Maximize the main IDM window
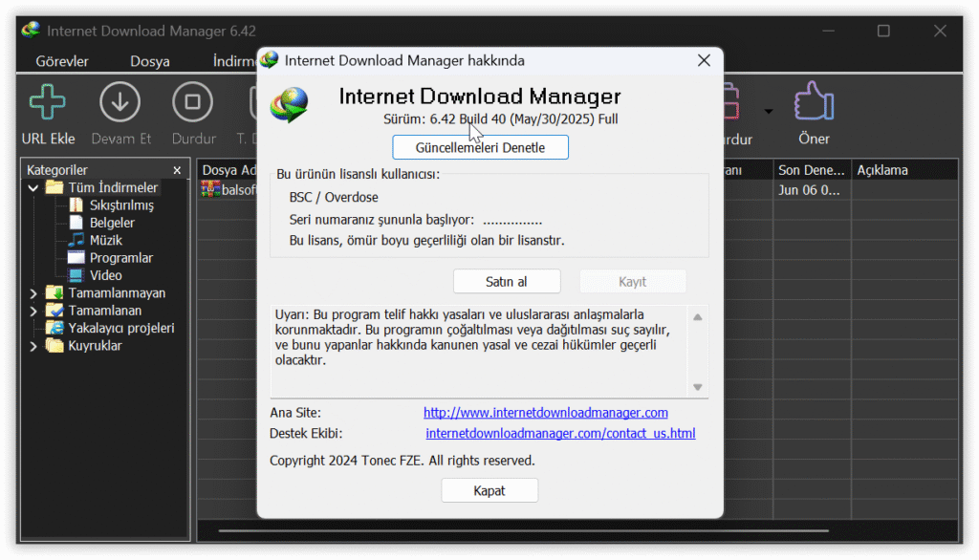Screen dimensions: 979x560 [883, 31]
